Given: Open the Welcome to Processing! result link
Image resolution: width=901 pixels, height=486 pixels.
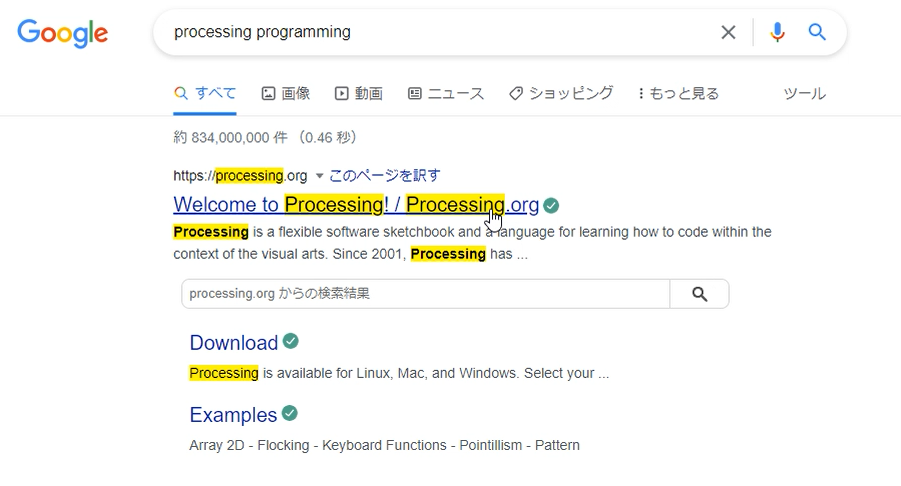Looking at the screenshot, I should coord(356,205).
